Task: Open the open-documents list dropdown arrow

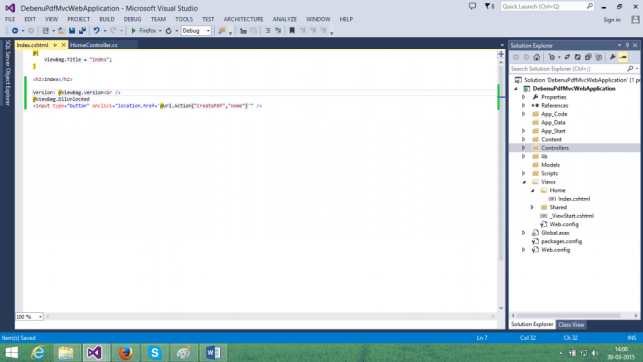Action: tap(502, 45)
